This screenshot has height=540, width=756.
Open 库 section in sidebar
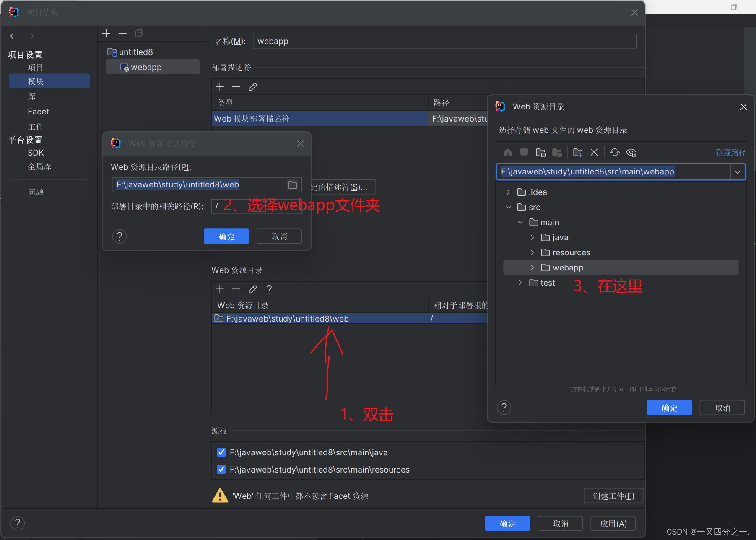coord(32,97)
